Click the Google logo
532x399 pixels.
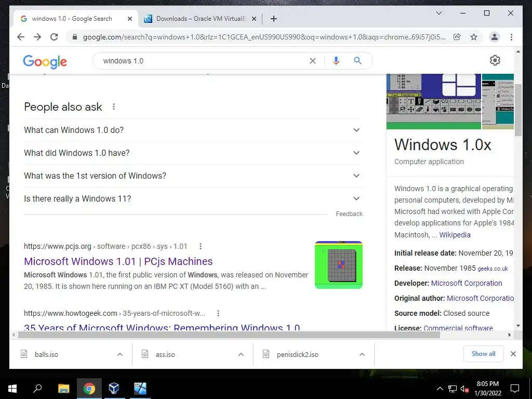point(45,61)
